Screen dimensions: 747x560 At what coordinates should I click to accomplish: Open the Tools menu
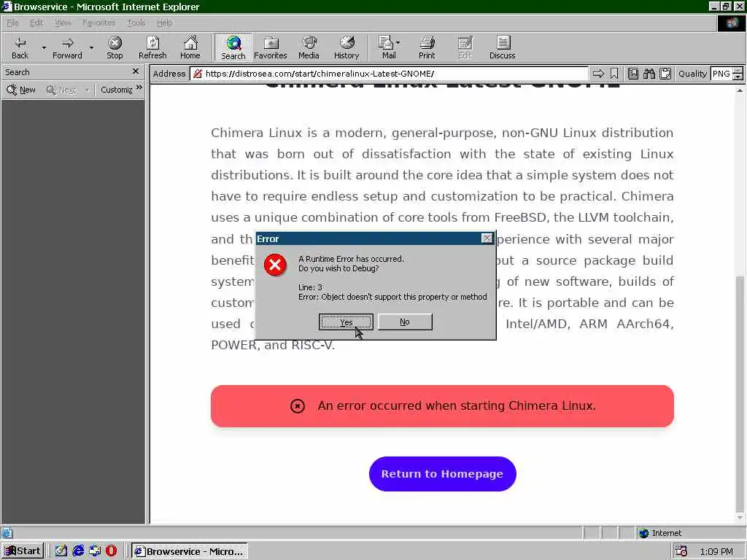coord(136,23)
